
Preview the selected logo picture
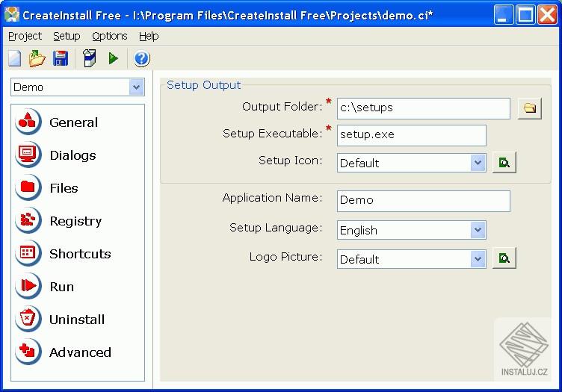tap(504, 258)
